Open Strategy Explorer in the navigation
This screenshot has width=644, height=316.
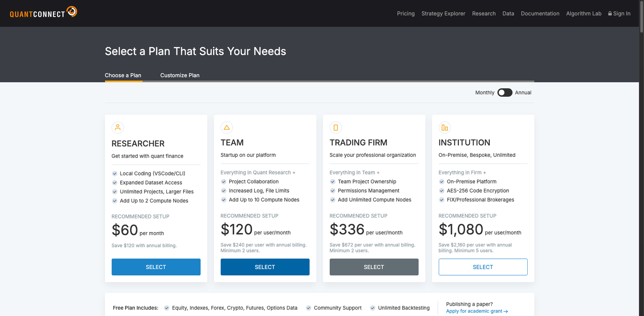click(x=443, y=14)
